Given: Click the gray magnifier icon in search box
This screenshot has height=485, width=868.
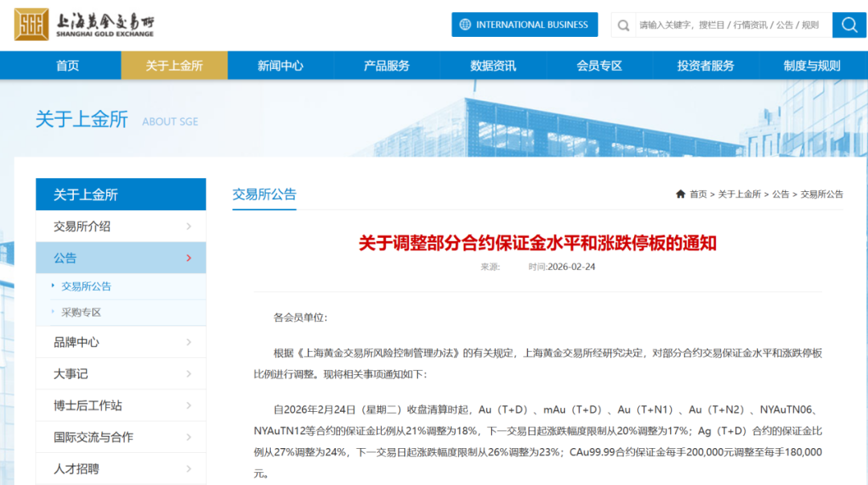Looking at the screenshot, I should pyautogui.click(x=624, y=26).
